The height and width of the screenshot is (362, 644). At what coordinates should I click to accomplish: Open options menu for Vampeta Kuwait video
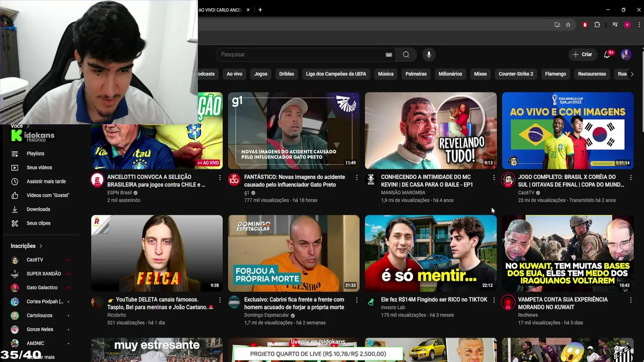630,300
